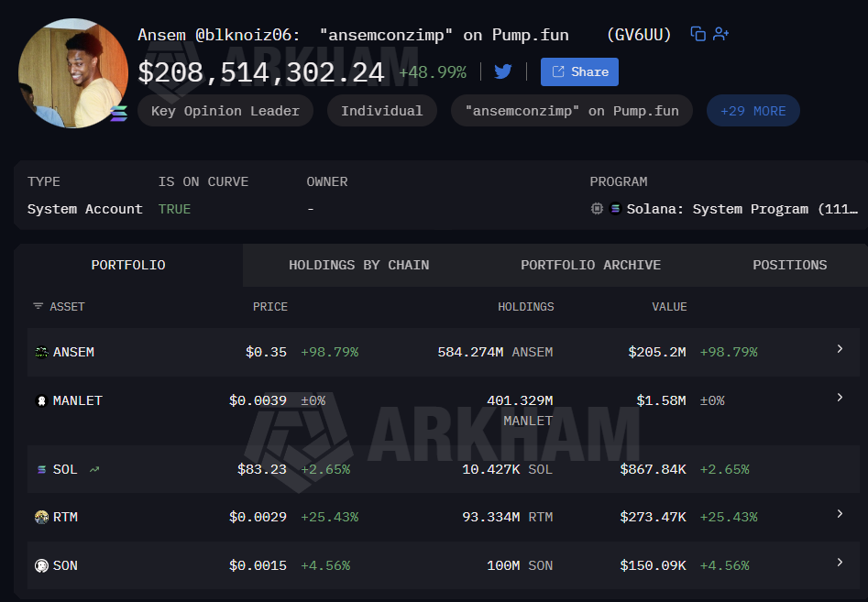The image size is (868, 602).
Task: Open the ANSEM asset name
Action: (x=73, y=352)
